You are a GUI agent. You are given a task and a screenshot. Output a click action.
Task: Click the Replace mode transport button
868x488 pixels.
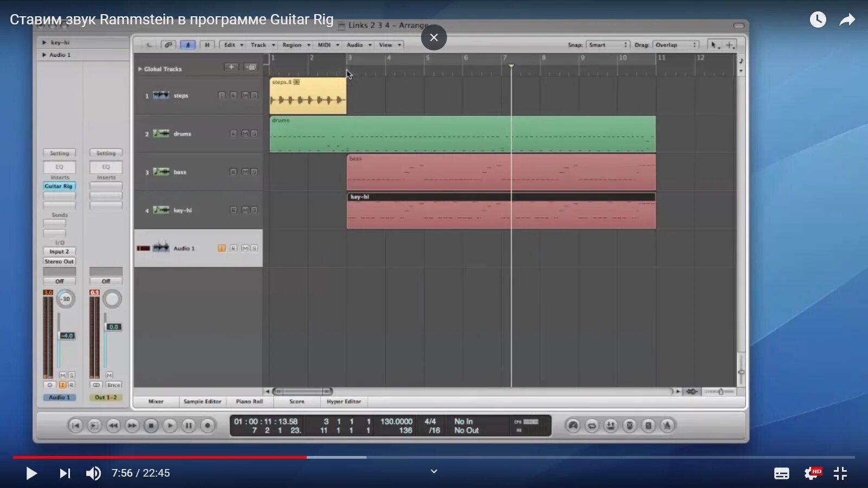click(629, 426)
